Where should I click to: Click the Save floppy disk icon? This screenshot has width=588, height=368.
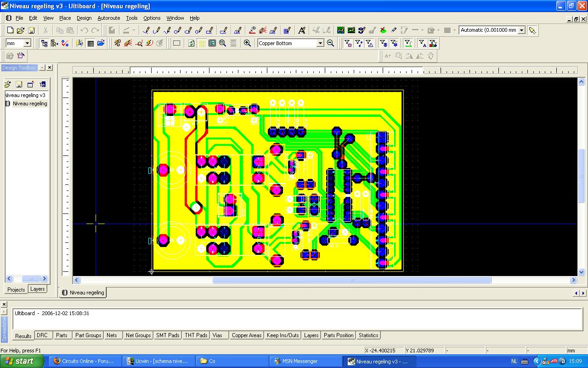pyautogui.click(x=31, y=30)
